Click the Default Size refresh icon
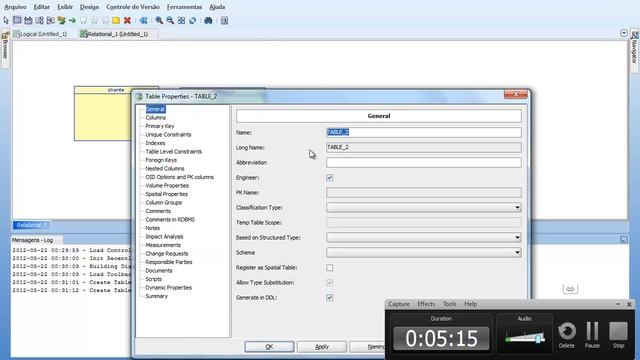Viewport: 640px width, 360px height. tap(192, 20)
